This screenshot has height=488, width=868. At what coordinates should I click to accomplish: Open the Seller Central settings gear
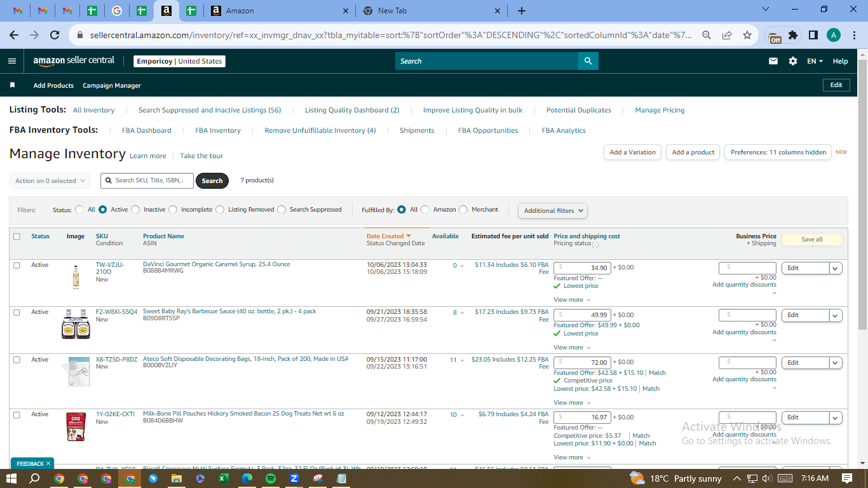(x=793, y=61)
